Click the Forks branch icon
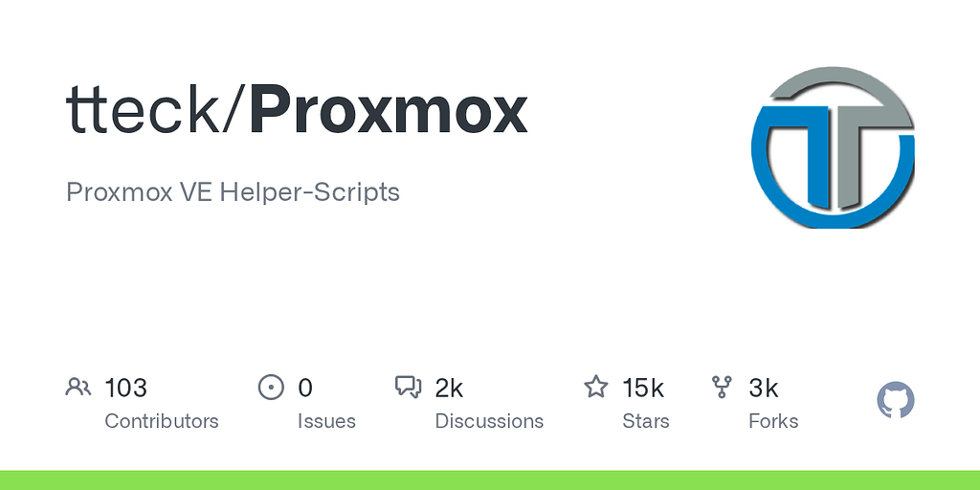 (723, 388)
